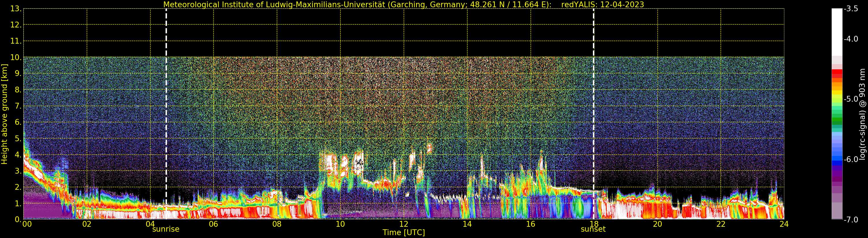Click the "24" time axis tick label

(784, 224)
